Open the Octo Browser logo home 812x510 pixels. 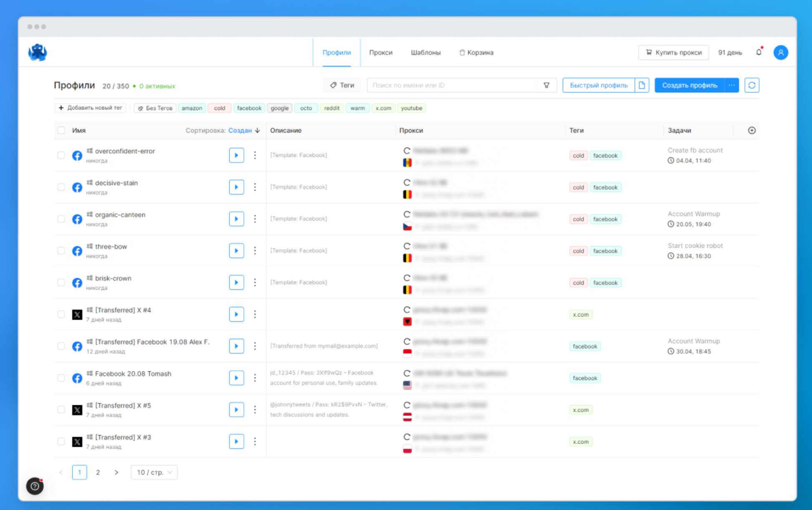38,53
